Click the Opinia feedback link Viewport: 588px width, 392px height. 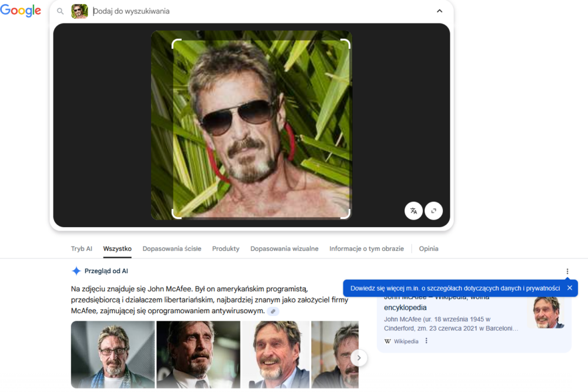pos(429,249)
